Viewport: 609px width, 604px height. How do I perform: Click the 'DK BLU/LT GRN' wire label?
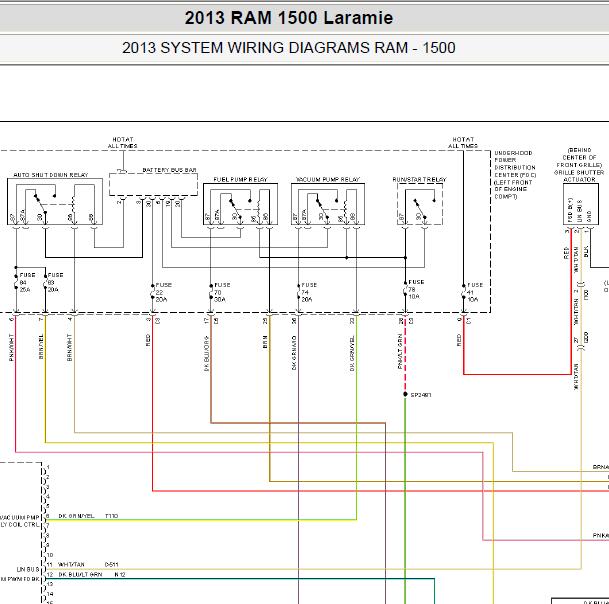pyautogui.click(x=80, y=574)
